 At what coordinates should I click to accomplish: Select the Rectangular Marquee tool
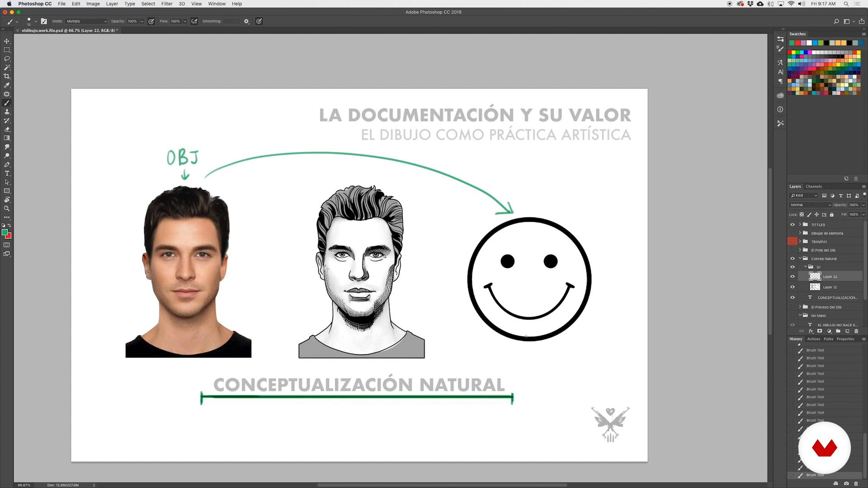coord(7,50)
